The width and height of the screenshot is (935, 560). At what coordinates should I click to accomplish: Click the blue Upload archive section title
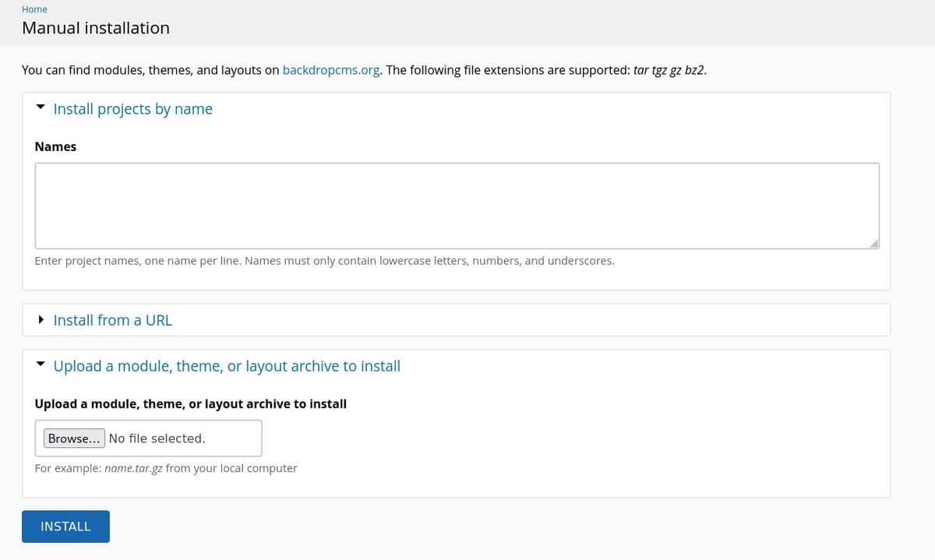pyautogui.click(x=227, y=366)
